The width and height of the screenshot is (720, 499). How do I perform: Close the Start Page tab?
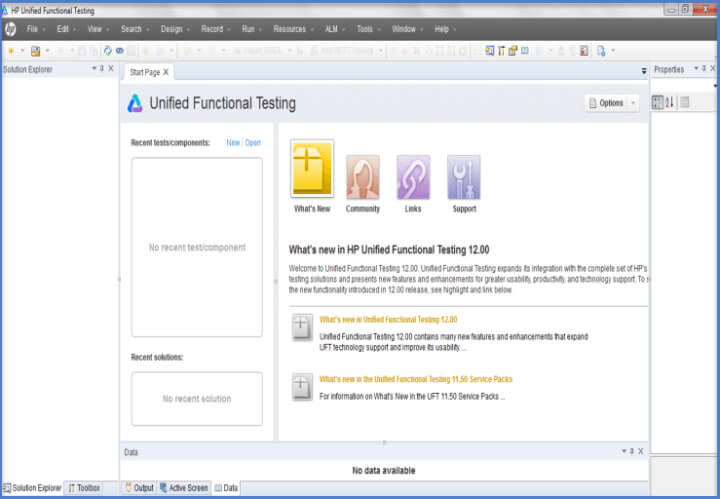coord(166,72)
